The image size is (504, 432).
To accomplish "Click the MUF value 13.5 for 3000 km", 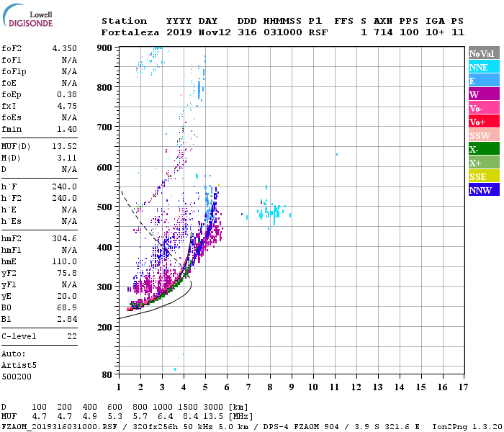I will 213,417.
